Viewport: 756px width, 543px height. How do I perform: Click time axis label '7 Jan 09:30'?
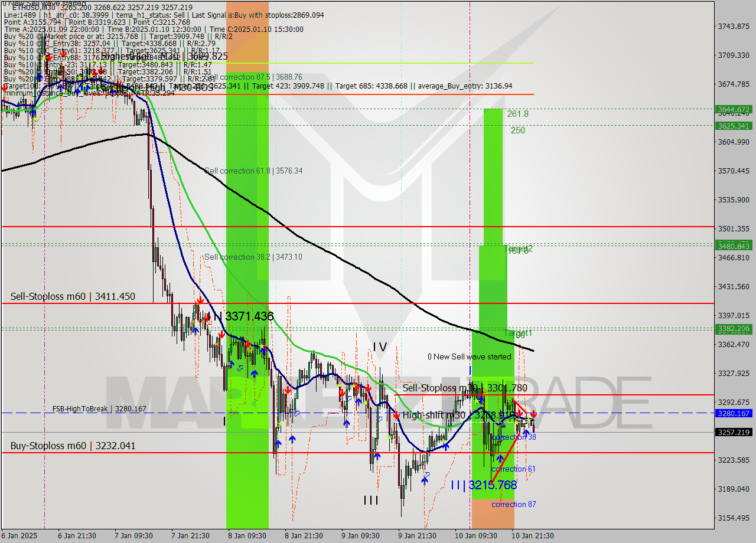[133, 535]
